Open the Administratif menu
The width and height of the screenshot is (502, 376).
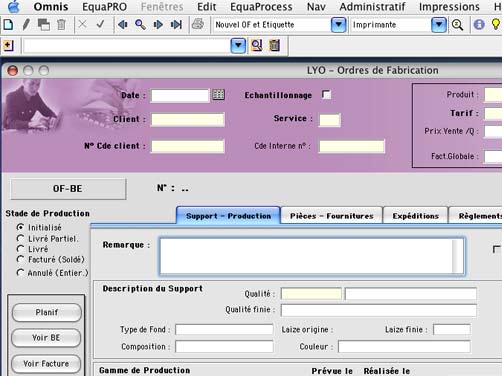coord(372,7)
